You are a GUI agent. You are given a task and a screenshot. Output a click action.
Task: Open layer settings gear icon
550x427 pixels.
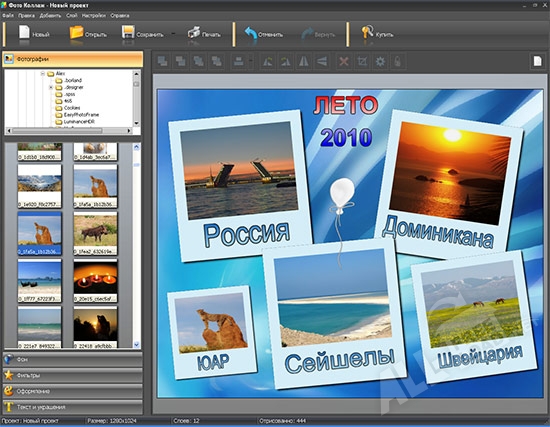380,61
